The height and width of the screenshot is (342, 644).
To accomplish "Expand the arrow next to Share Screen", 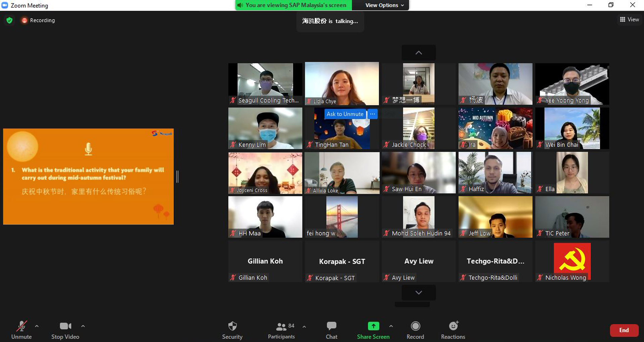I will [x=391, y=326].
